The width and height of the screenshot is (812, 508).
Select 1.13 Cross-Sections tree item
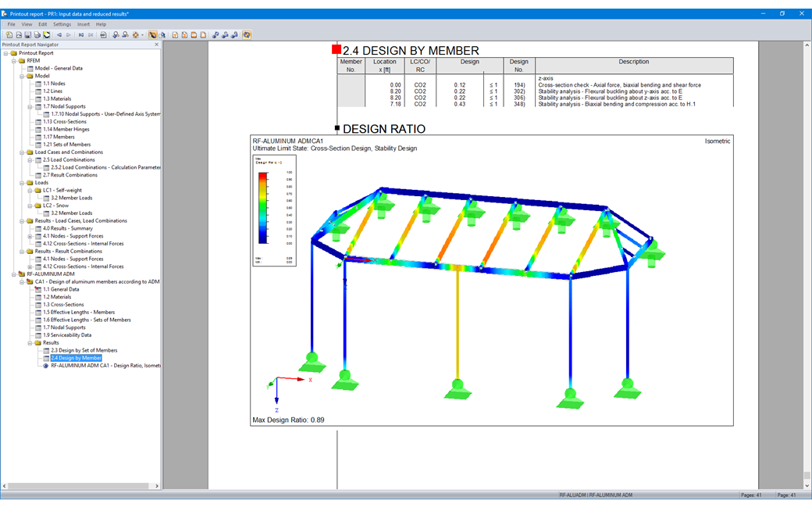65,122
